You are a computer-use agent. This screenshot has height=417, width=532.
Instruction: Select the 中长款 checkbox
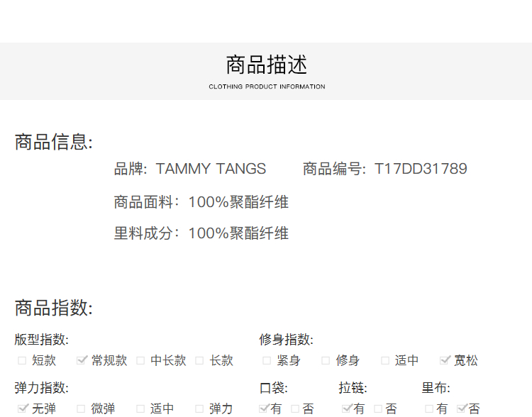point(140,360)
